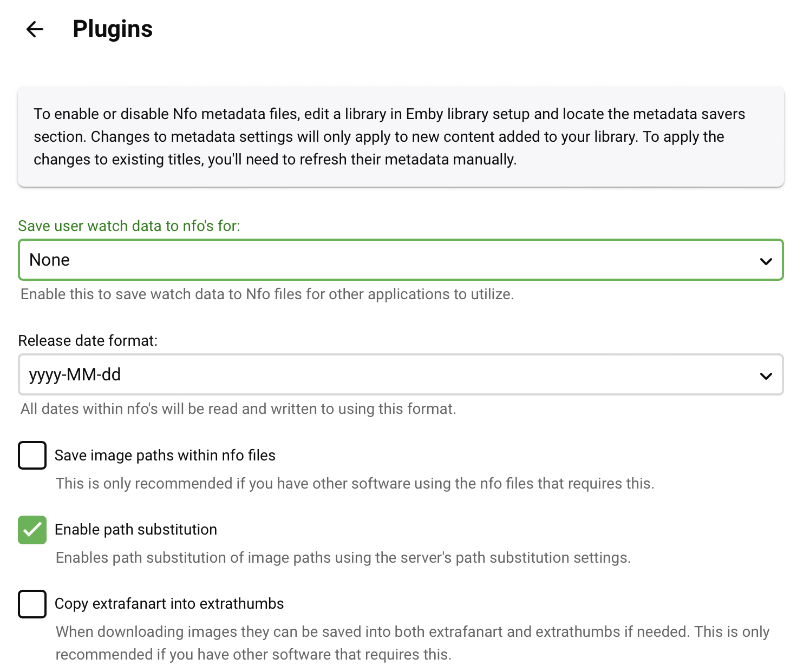Tick the Copy extrafanart into extrathumbs checkbox
Viewport: 810px width, 672px height.
[x=32, y=604]
